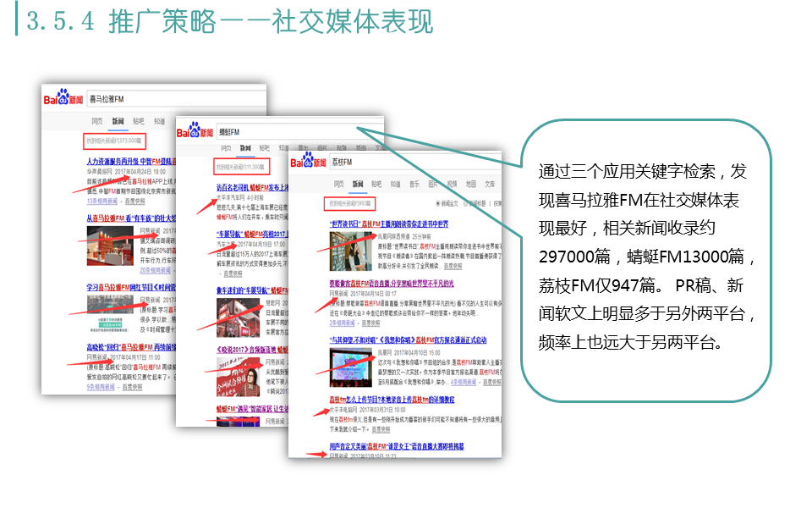The height and width of the screenshot is (508, 812).
Task: Click 13条相同新闻 link in 喜马拉雅FM results
Action: (102, 202)
